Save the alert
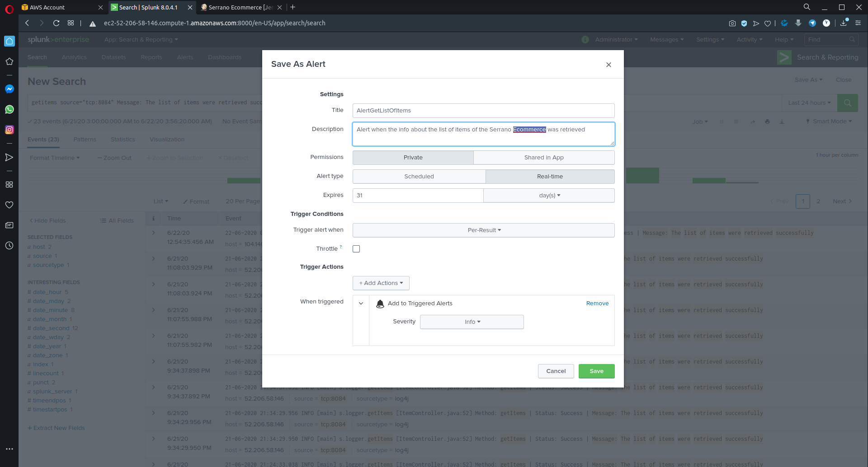This screenshot has height=467, width=868. point(597,371)
